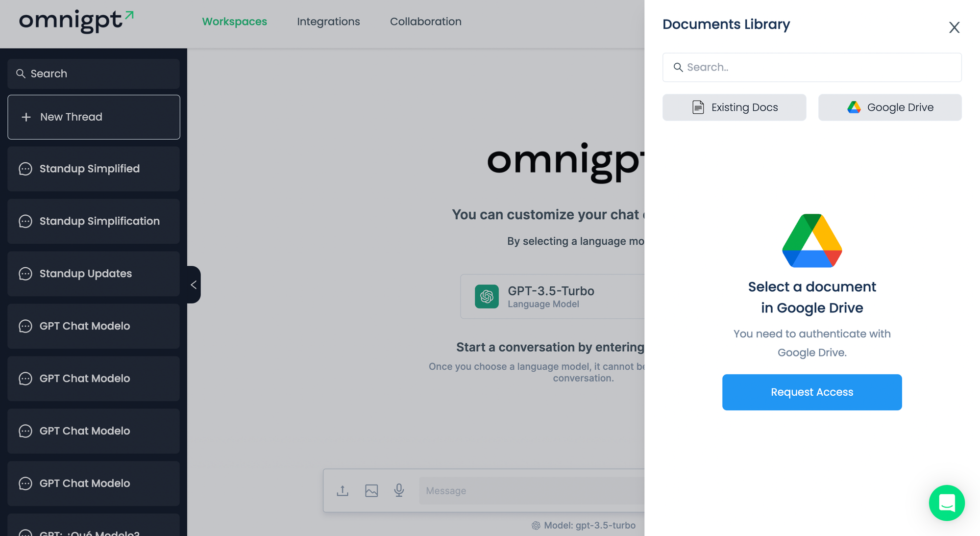
Task: Close the Documents Library panel
Action: [x=954, y=27]
